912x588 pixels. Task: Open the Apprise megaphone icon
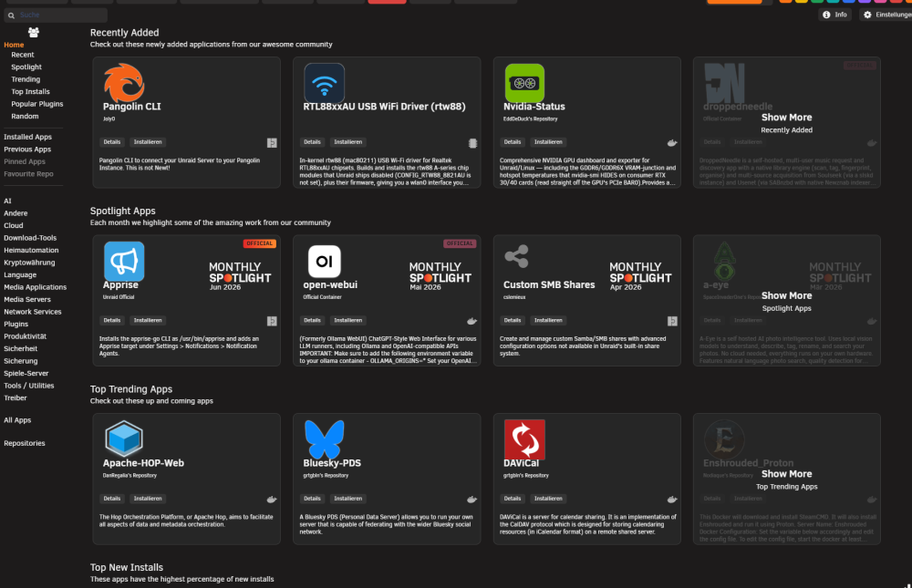point(124,261)
